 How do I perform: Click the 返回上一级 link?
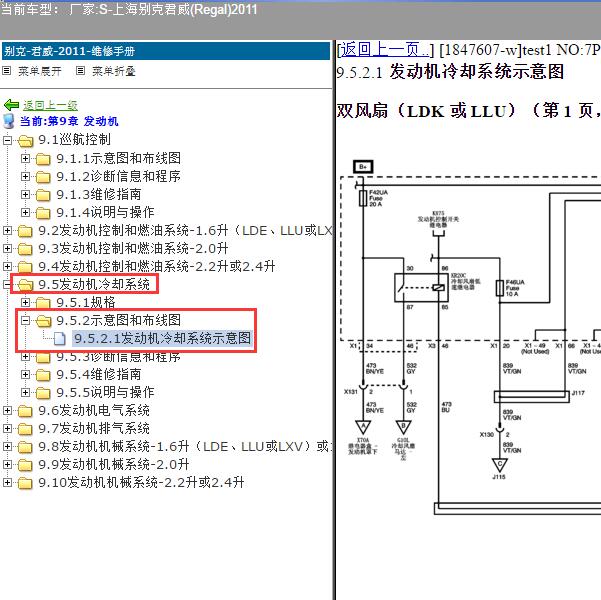point(50,105)
